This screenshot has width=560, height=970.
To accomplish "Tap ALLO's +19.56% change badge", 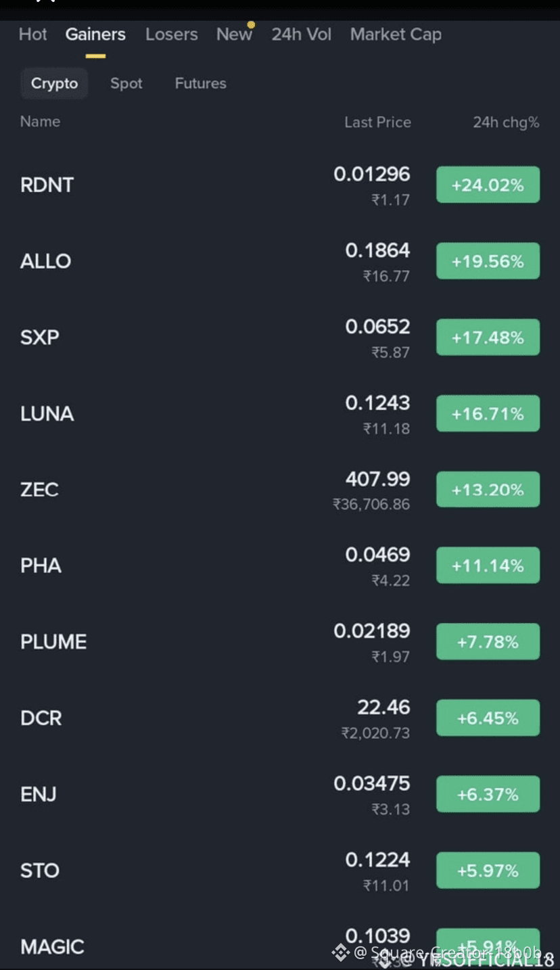I will point(488,261).
